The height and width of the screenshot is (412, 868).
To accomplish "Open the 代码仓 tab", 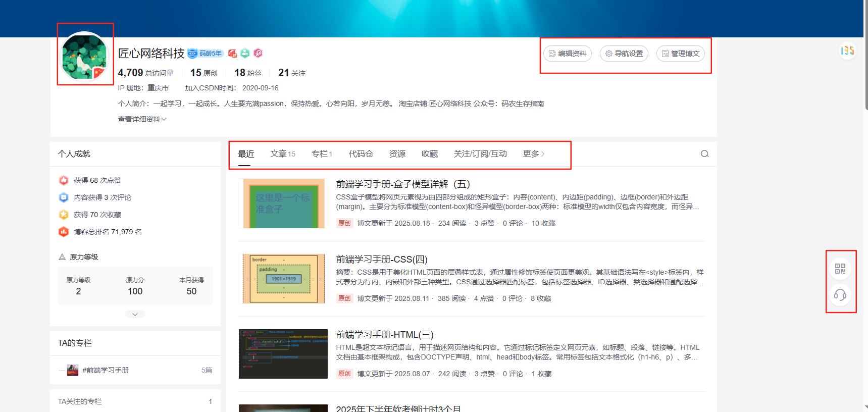I will point(361,154).
